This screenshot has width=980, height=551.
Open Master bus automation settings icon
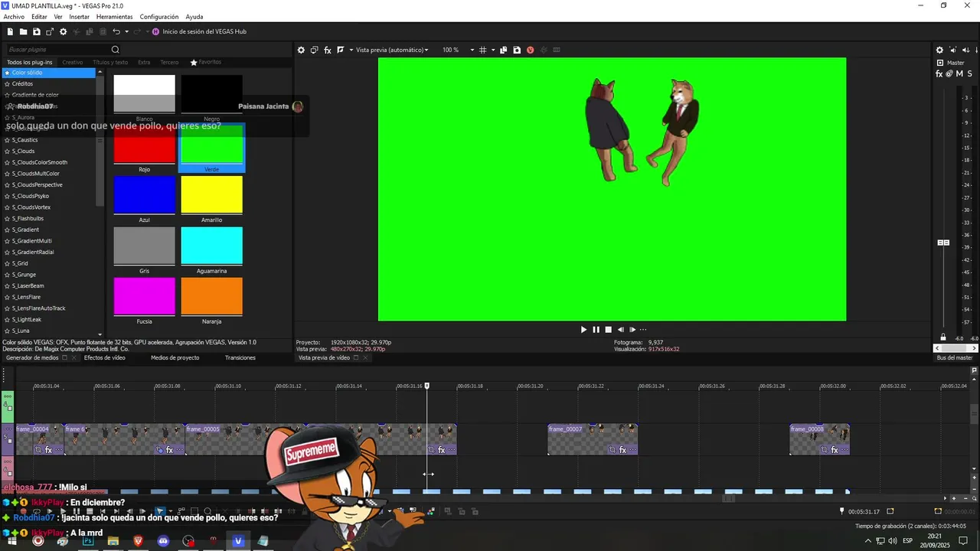coord(949,73)
